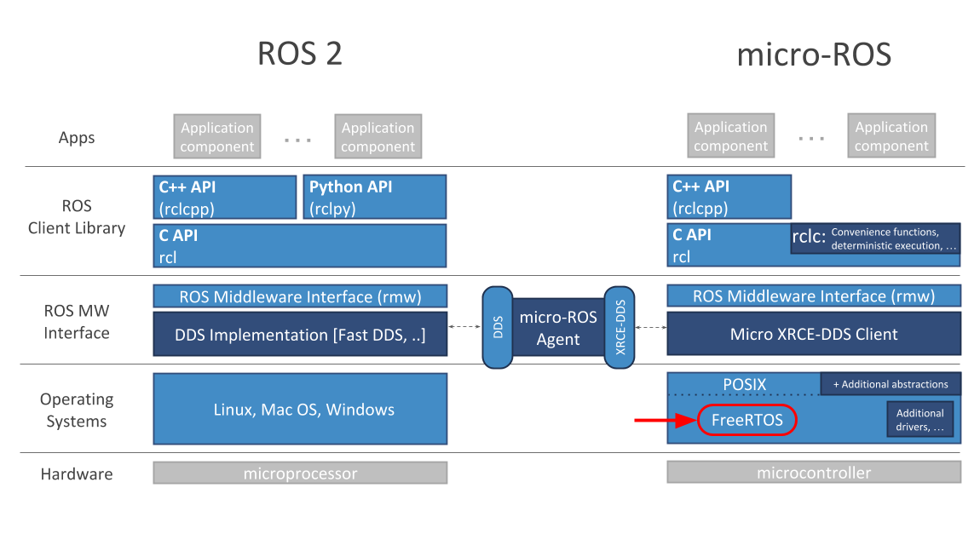Click the vertical XRCE-DDS connector pill
The width and height of the screenshot is (980, 551).
(620, 327)
